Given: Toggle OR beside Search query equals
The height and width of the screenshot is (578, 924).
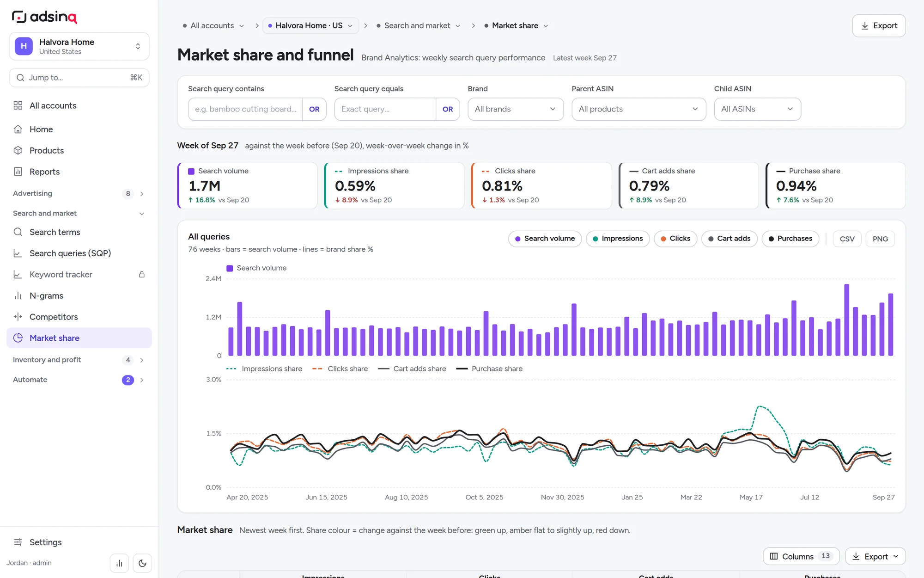Looking at the screenshot, I should (448, 109).
